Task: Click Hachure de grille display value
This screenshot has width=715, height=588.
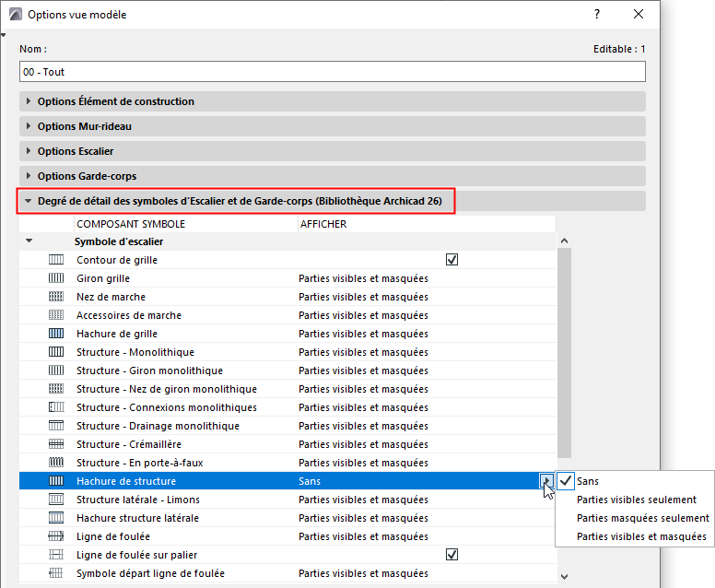Action: [363, 334]
